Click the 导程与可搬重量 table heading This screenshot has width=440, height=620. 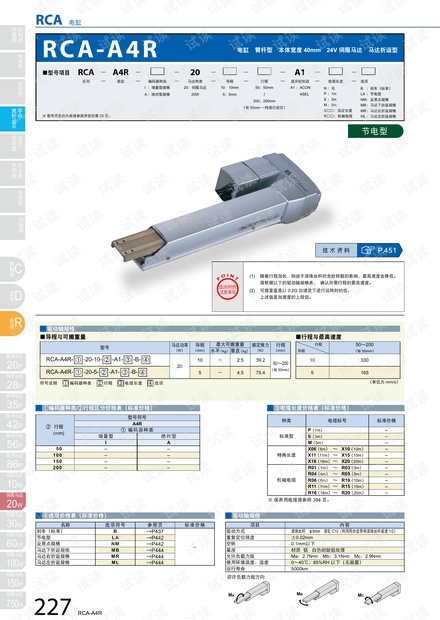coord(63,337)
